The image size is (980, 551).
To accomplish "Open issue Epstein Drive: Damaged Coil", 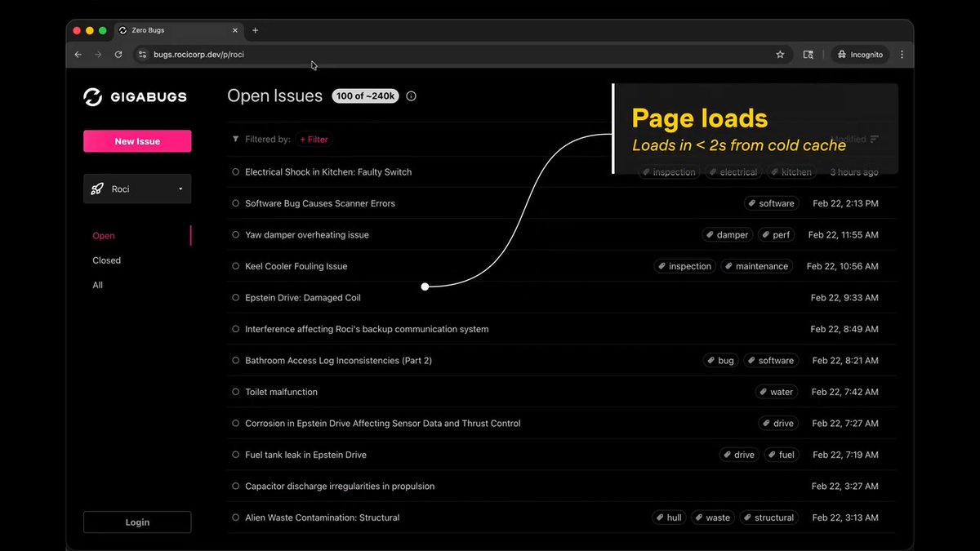I will click(x=303, y=298).
